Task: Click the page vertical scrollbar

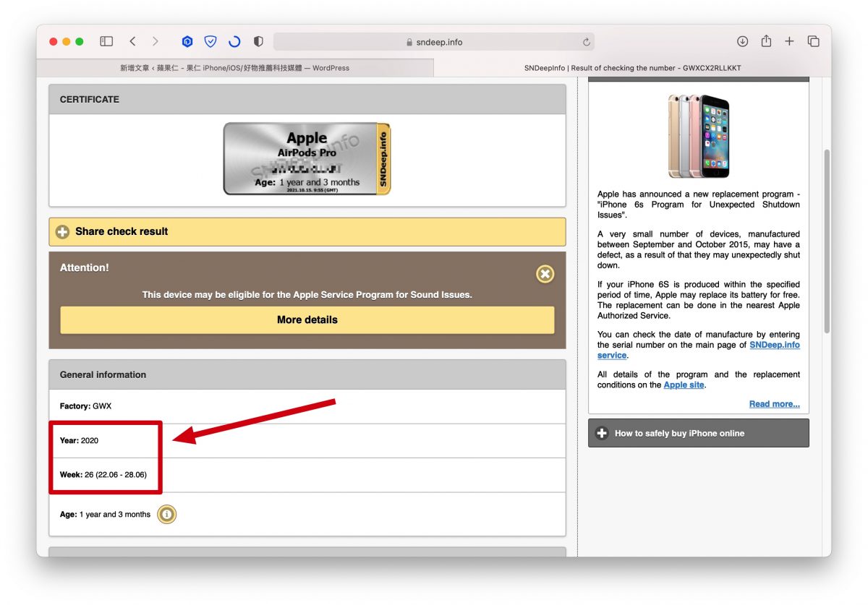Action: click(827, 241)
